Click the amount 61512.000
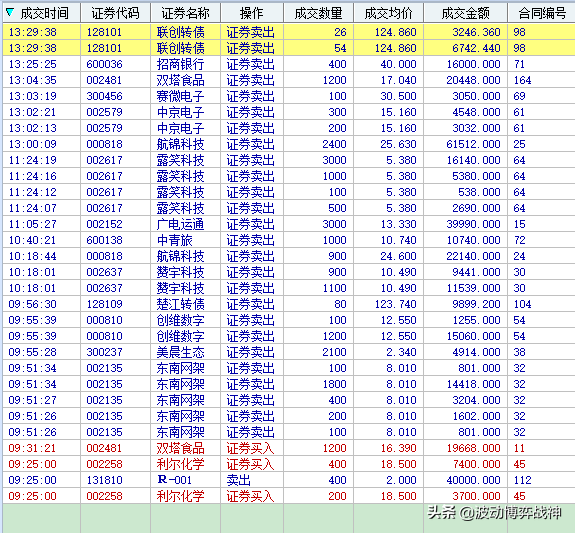This screenshot has height=533, width=575. [473, 144]
